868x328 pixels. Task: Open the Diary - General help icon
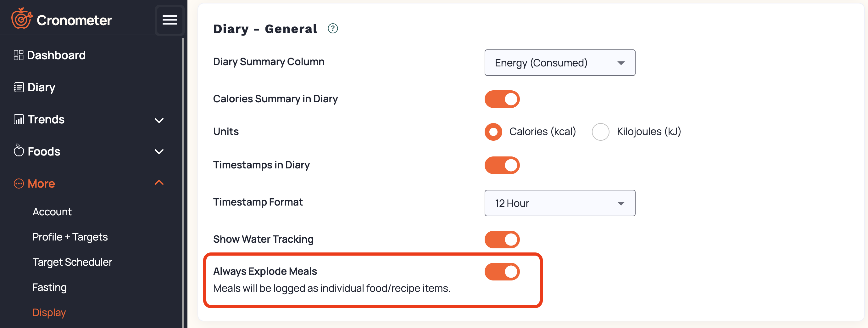coord(333,29)
